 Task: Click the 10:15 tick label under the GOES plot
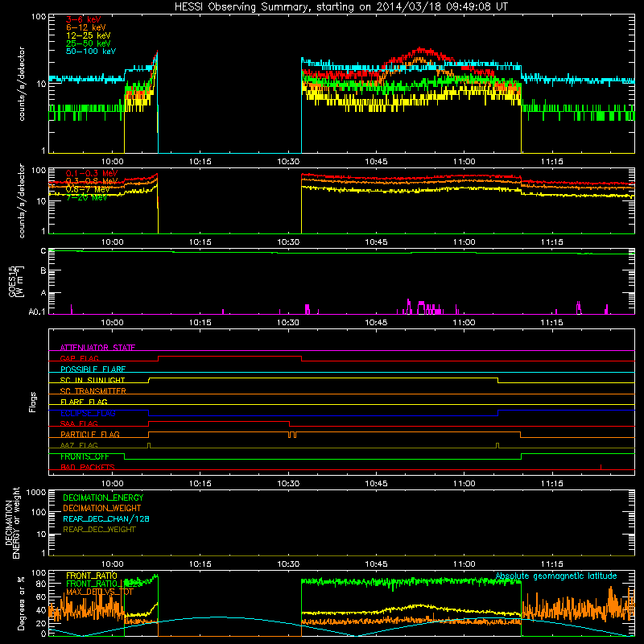[200, 323]
